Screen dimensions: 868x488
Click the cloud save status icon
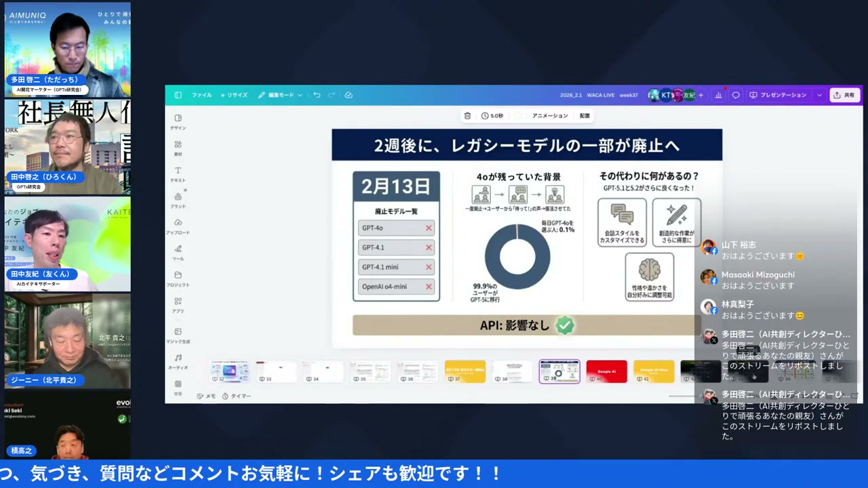(349, 95)
